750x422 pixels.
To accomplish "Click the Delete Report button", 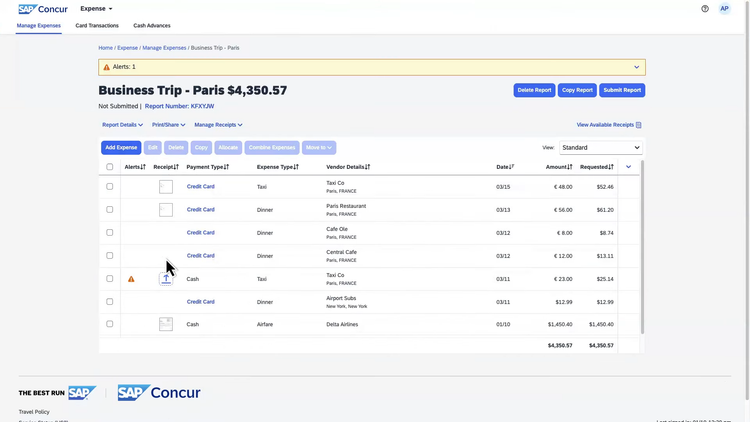I will 534,90.
